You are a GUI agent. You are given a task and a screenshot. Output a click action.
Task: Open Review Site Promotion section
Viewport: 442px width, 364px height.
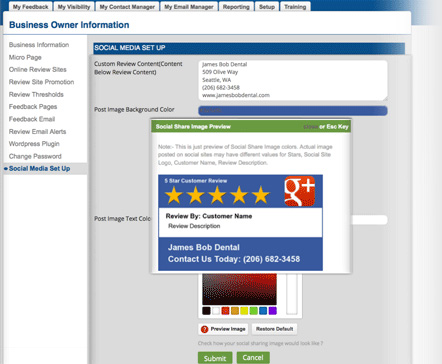41,82
